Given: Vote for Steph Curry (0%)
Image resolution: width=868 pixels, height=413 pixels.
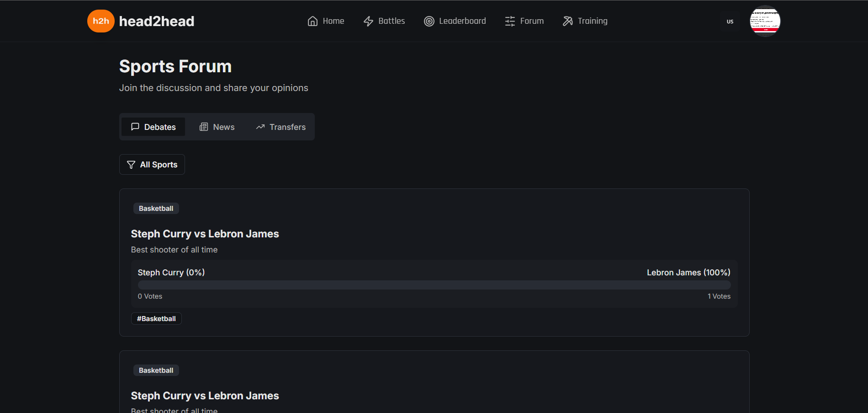Looking at the screenshot, I should 171,273.
